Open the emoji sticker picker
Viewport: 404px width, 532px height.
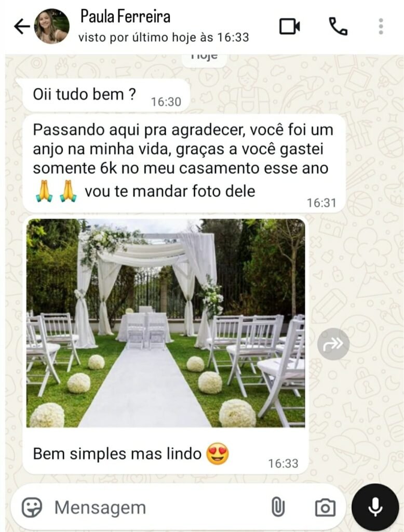click(x=32, y=507)
